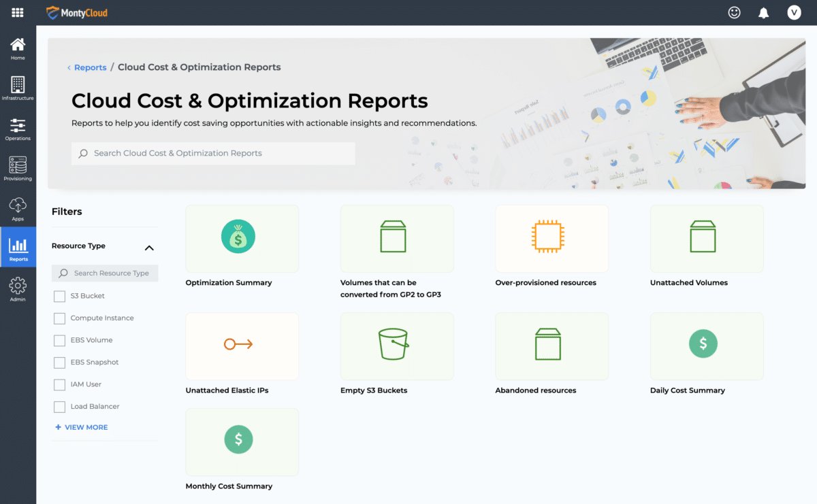The width and height of the screenshot is (817, 504).
Task: Enable the Compute Instance filter checkbox
Action: [60, 318]
